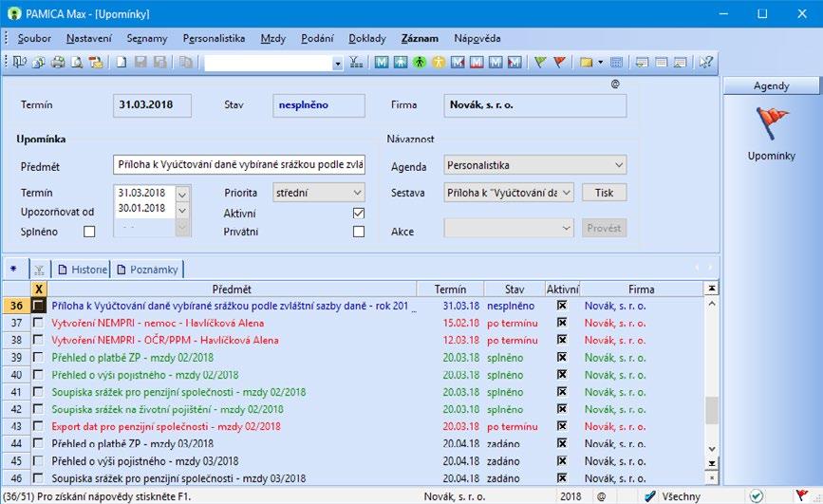Click the toolbar search combo field
The image size is (823, 504).
pos(268,63)
